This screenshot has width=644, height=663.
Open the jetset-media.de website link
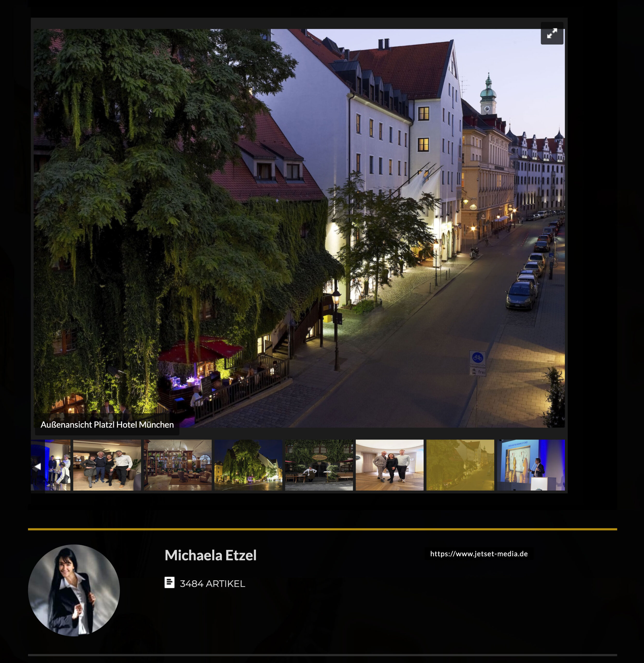(x=479, y=554)
